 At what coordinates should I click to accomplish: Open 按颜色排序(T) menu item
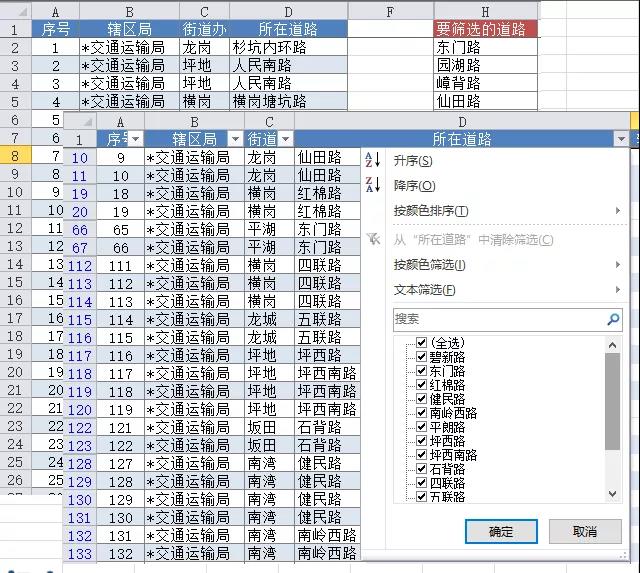pos(431,211)
